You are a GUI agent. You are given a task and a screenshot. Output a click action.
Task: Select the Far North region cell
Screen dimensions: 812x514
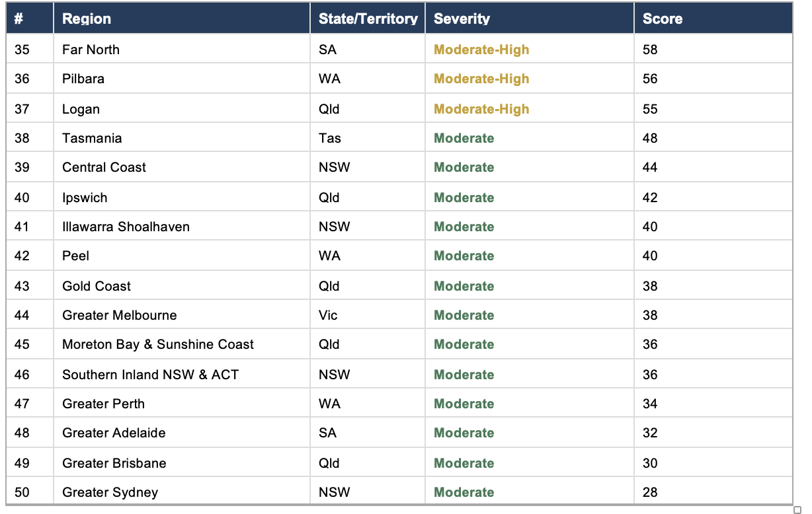(182, 50)
